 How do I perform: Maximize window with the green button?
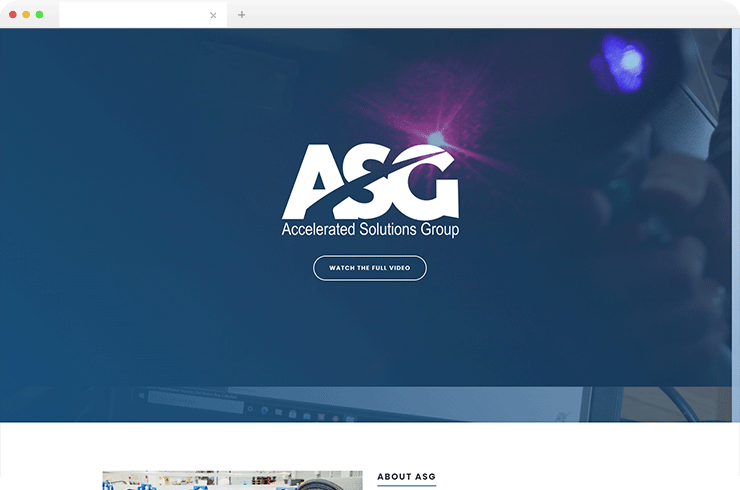39,15
